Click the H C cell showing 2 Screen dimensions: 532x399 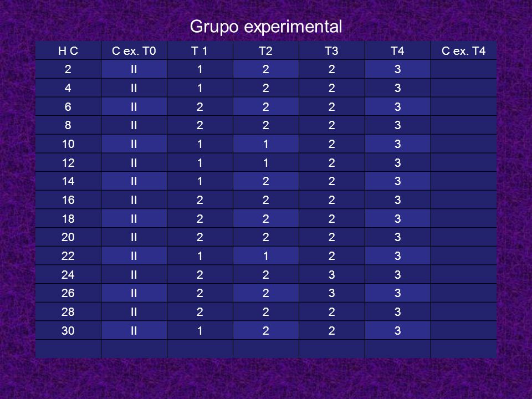(68, 69)
